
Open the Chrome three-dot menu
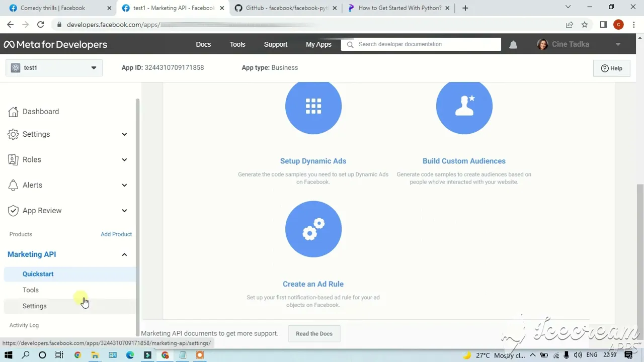(x=634, y=25)
